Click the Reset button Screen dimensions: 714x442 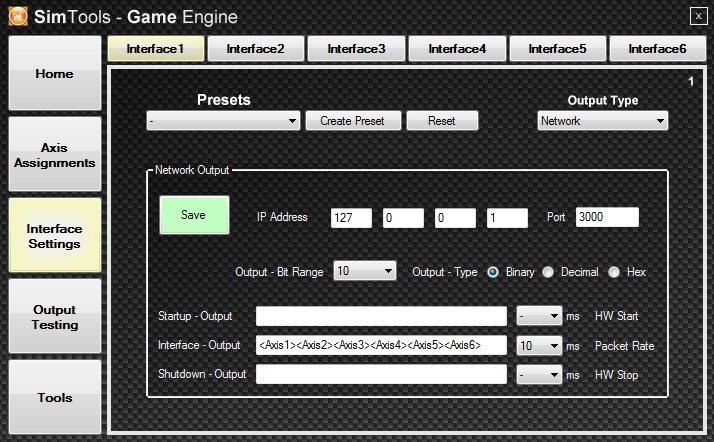click(x=442, y=121)
